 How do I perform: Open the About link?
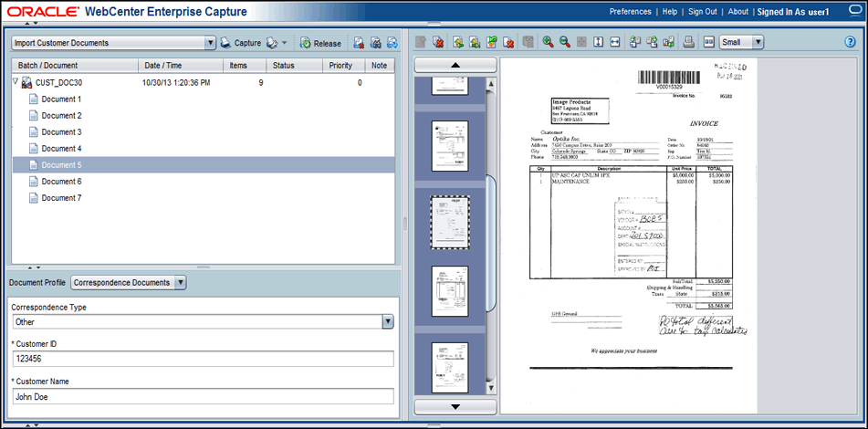click(737, 12)
